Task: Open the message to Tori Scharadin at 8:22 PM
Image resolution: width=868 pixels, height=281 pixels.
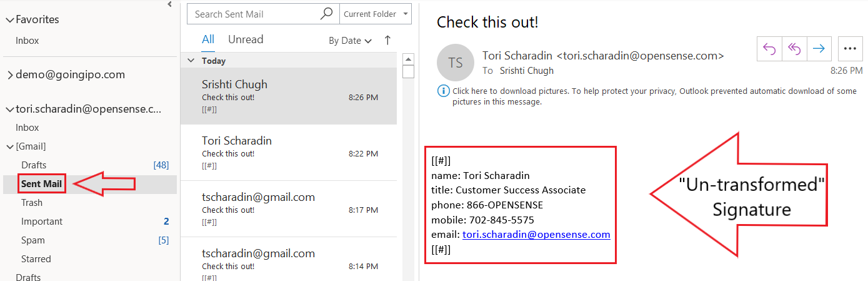Action: coord(289,152)
